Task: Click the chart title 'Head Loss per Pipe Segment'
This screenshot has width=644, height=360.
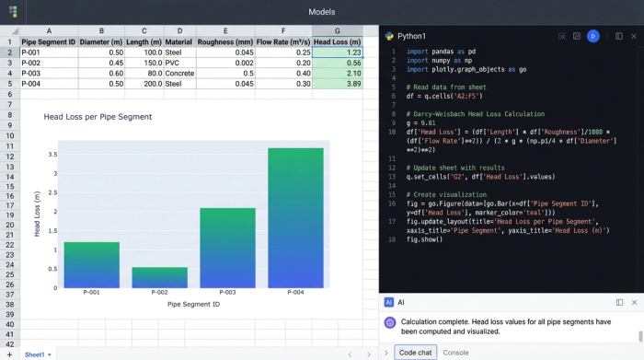Action: point(98,117)
